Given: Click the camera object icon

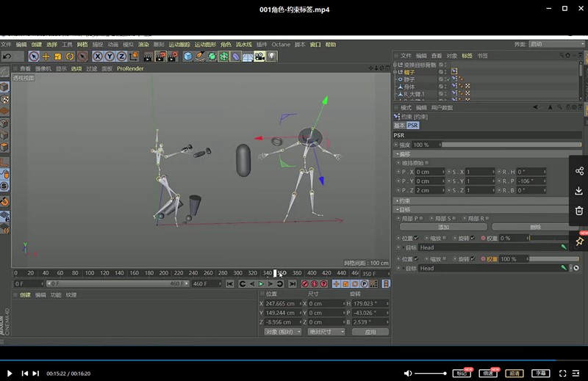Looking at the screenshot, I should click(259, 57).
